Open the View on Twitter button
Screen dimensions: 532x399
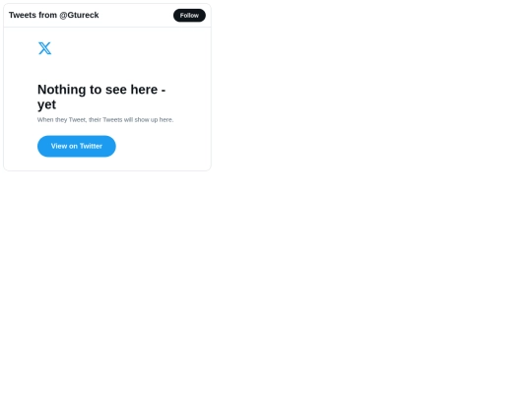point(77,146)
